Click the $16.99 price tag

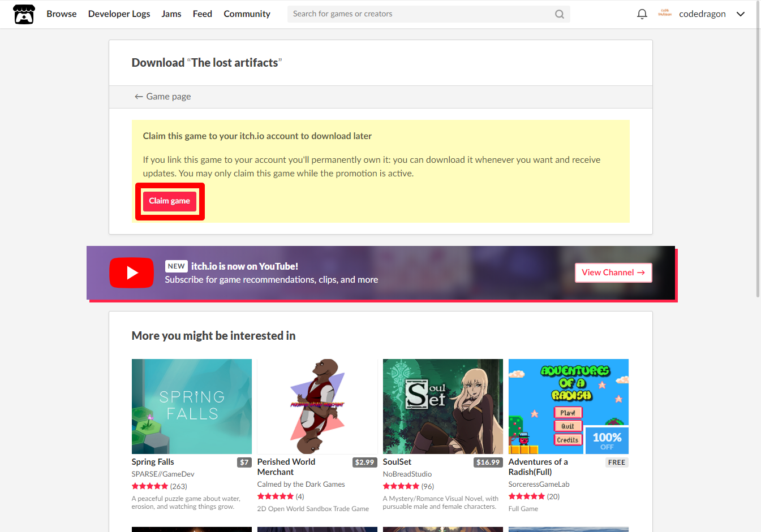tap(488, 462)
